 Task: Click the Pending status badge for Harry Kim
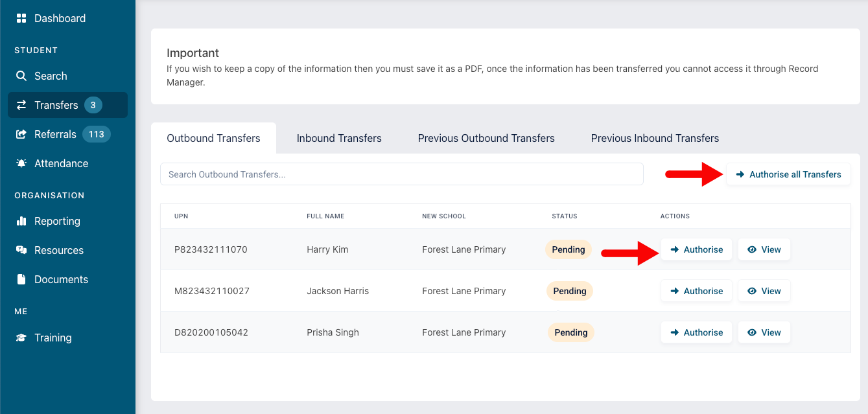point(569,249)
